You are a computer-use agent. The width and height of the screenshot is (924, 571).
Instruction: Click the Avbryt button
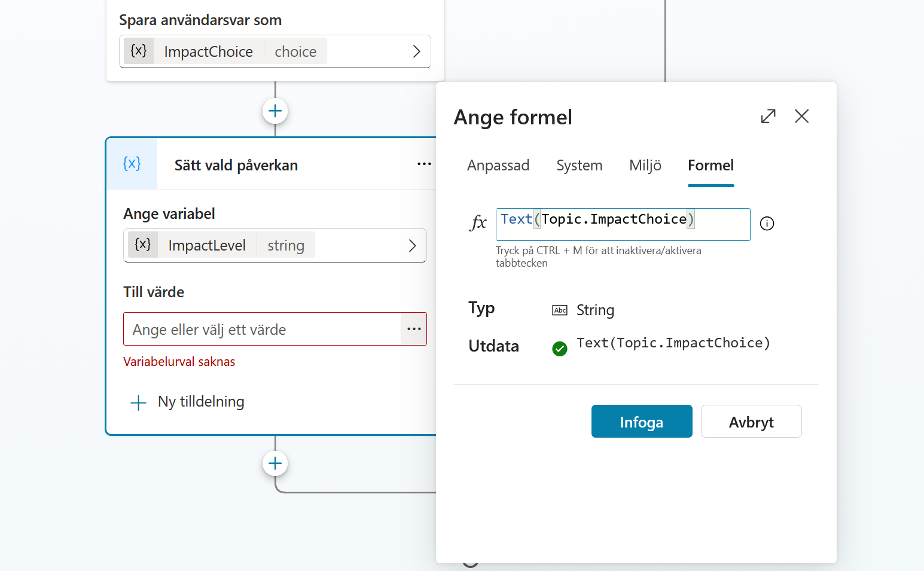pyautogui.click(x=751, y=422)
